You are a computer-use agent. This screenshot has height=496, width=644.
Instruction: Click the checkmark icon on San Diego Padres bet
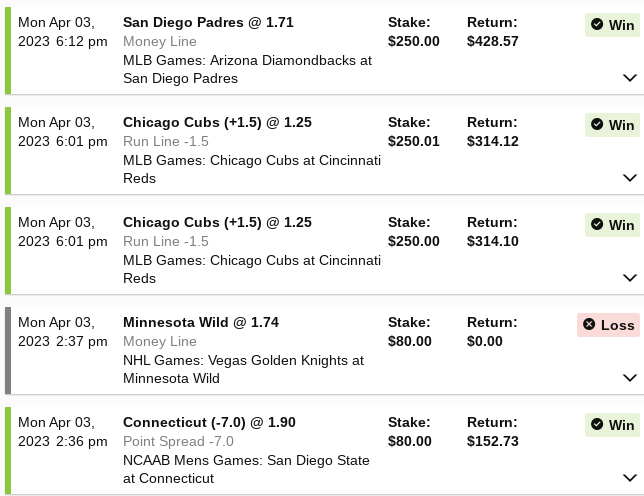pyautogui.click(x=598, y=25)
